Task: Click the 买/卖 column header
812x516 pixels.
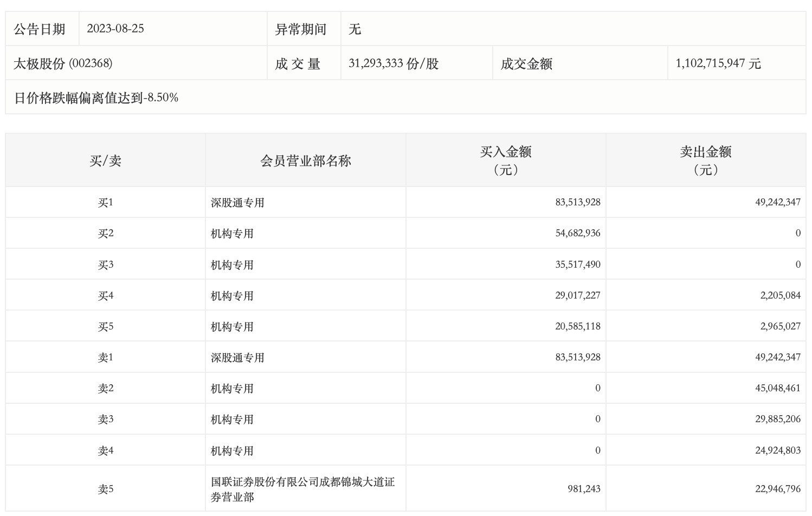Action: [106, 161]
